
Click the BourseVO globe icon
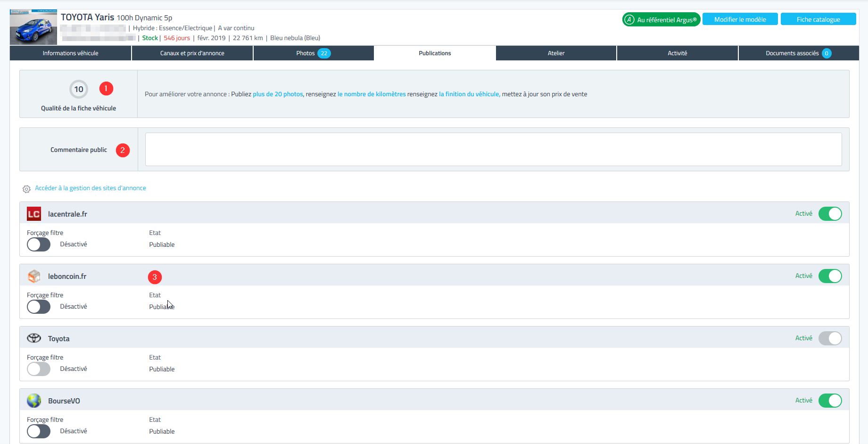pyautogui.click(x=34, y=401)
